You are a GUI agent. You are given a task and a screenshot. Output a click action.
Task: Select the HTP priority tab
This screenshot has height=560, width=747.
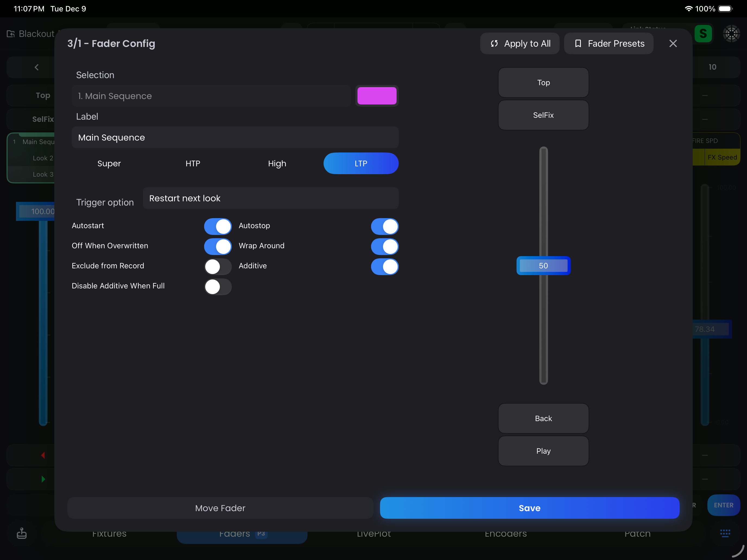[x=193, y=164]
